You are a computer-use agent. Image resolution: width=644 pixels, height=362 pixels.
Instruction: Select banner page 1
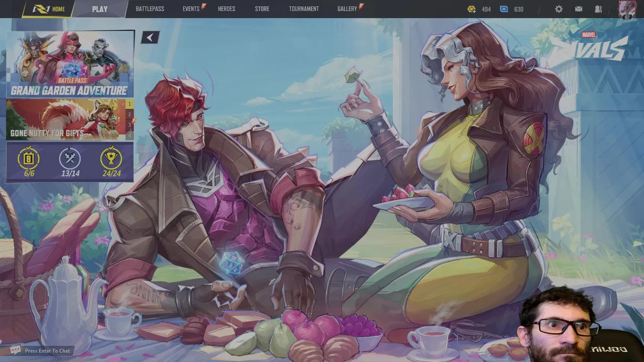130,104
